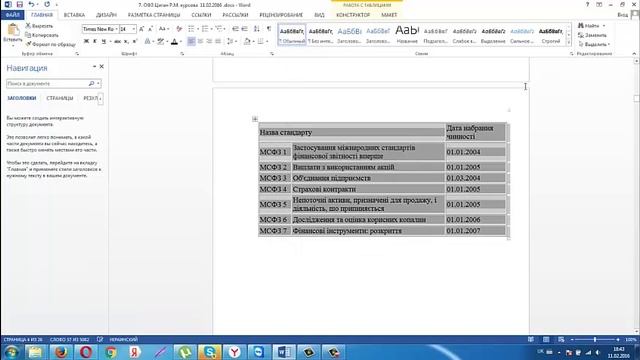Click Sort (A-Z) icon
Viewport: 640px width, 360px height.
256,29
